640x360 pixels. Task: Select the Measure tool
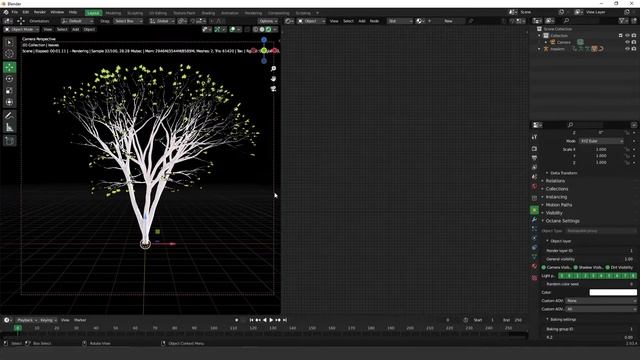[9, 128]
